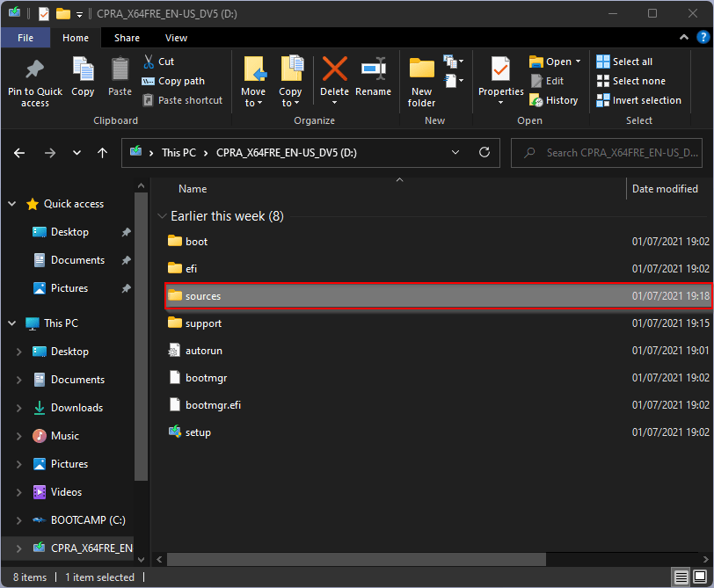Click the Properties icon

pyautogui.click(x=501, y=69)
